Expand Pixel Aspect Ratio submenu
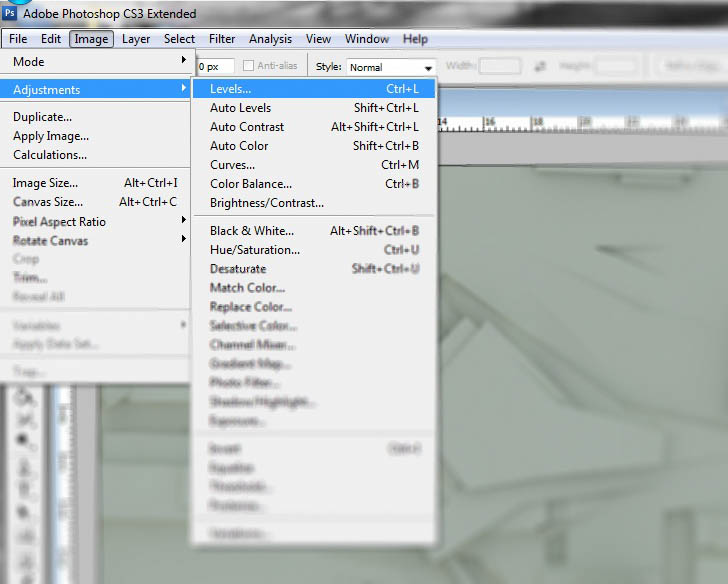This screenshot has width=728, height=584. click(95, 221)
